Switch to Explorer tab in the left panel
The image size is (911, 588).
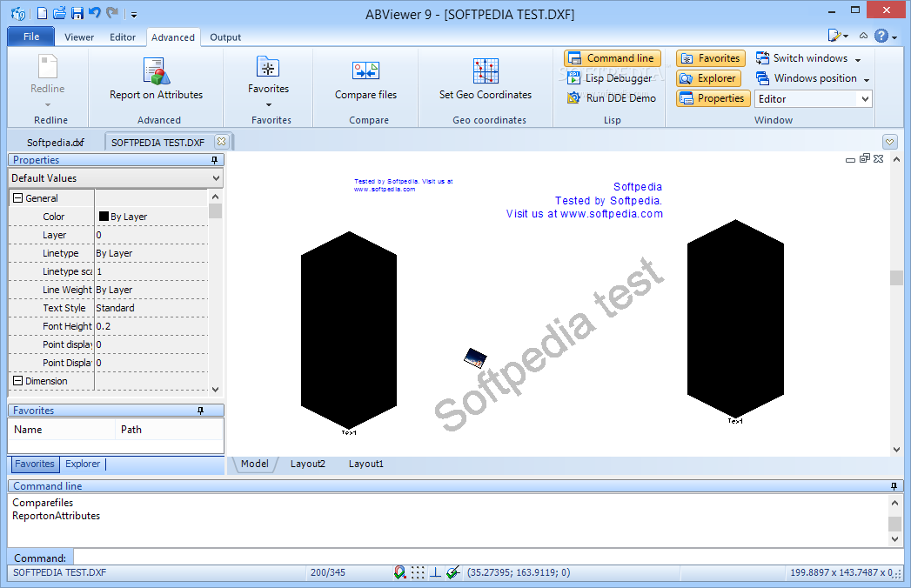(83, 464)
